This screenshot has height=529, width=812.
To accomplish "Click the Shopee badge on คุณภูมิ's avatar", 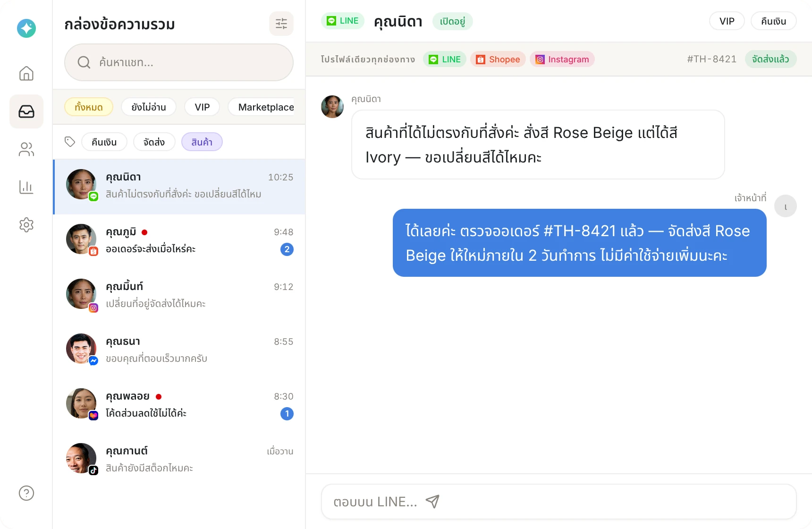I will (93, 251).
